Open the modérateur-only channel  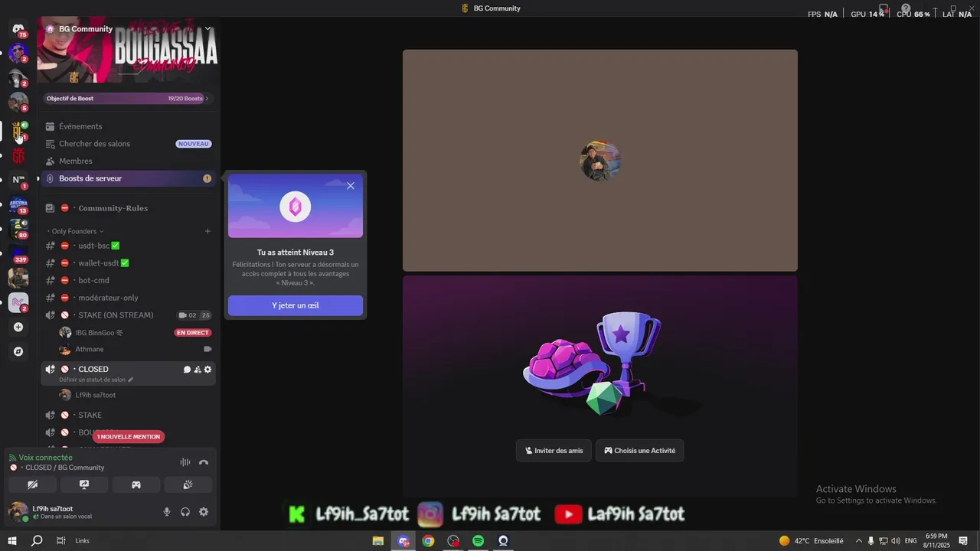point(128,298)
